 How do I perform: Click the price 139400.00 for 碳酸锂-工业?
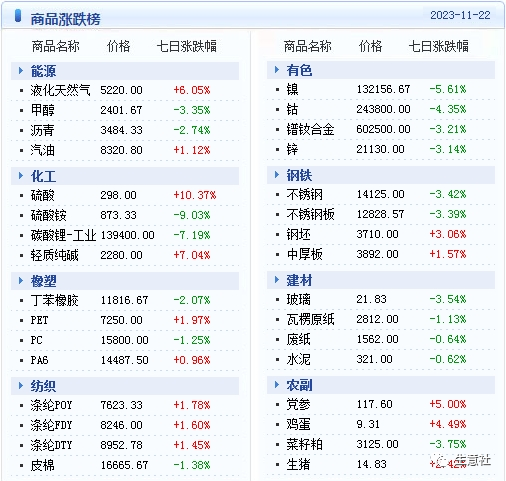(127, 235)
